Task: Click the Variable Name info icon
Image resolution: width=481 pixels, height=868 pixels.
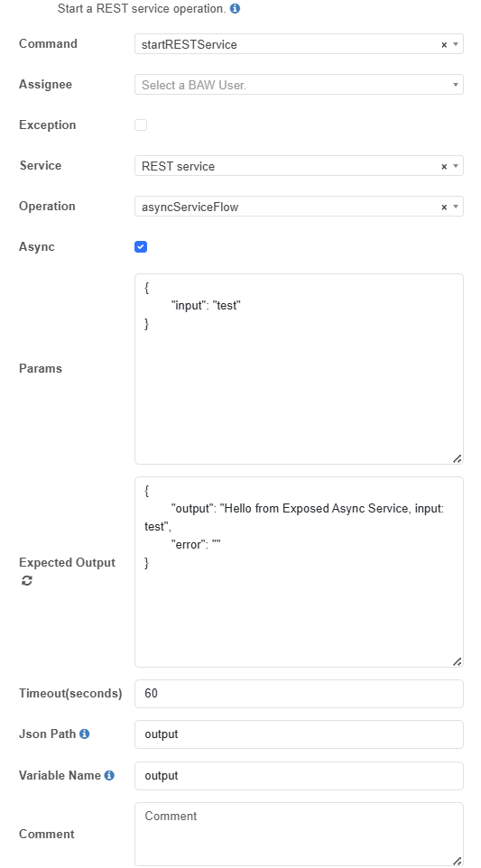Action: (109, 776)
